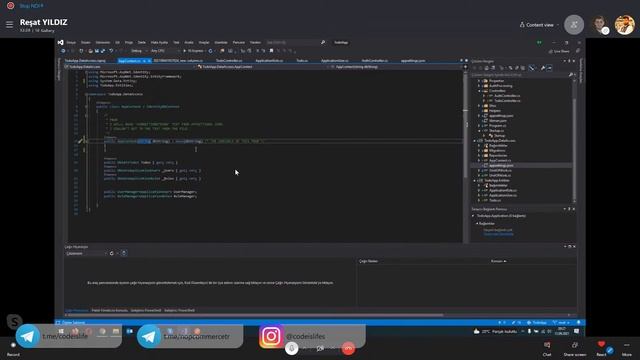
Task: Click the Live Share button
Action: pyautogui.click(x=559, y=51)
